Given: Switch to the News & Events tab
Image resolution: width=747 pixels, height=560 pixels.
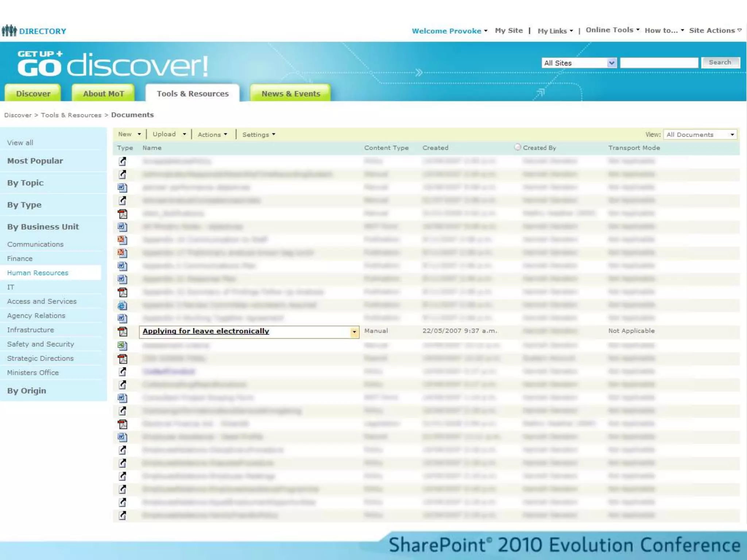Looking at the screenshot, I should pyautogui.click(x=290, y=94).
